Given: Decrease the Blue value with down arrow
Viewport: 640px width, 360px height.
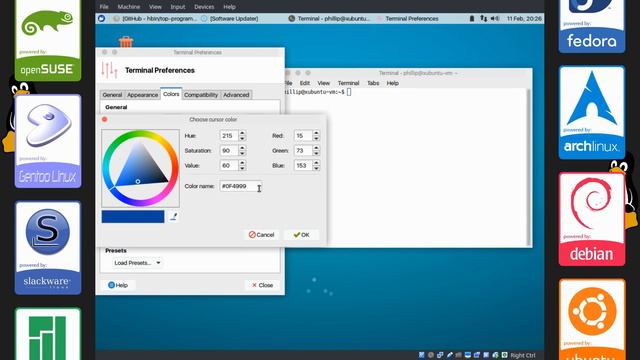Looking at the screenshot, I should 316,168.
